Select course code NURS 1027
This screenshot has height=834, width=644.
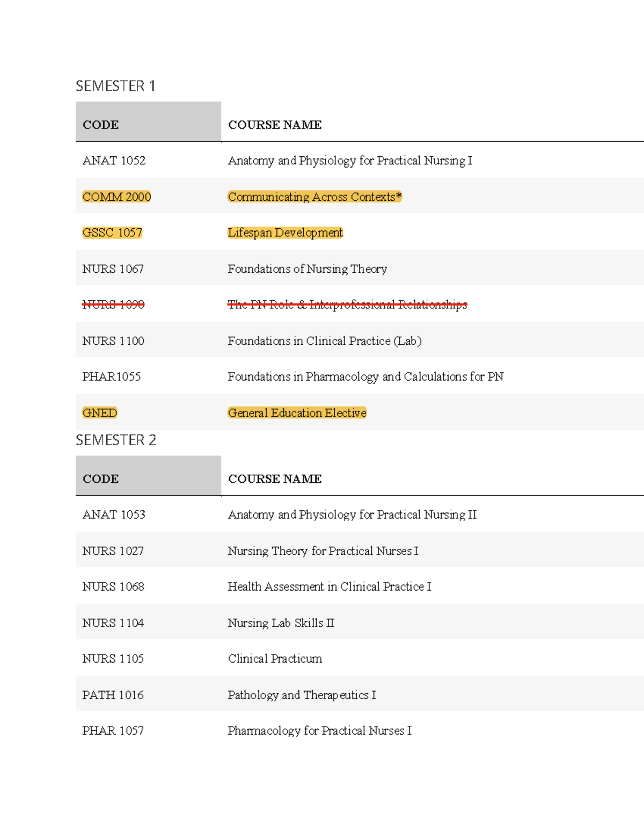point(113,550)
